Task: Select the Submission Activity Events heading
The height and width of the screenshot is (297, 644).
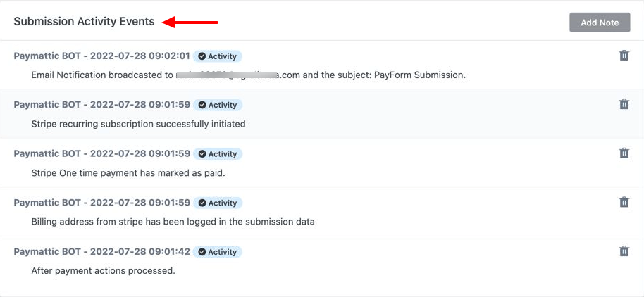Action: tap(84, 21)
